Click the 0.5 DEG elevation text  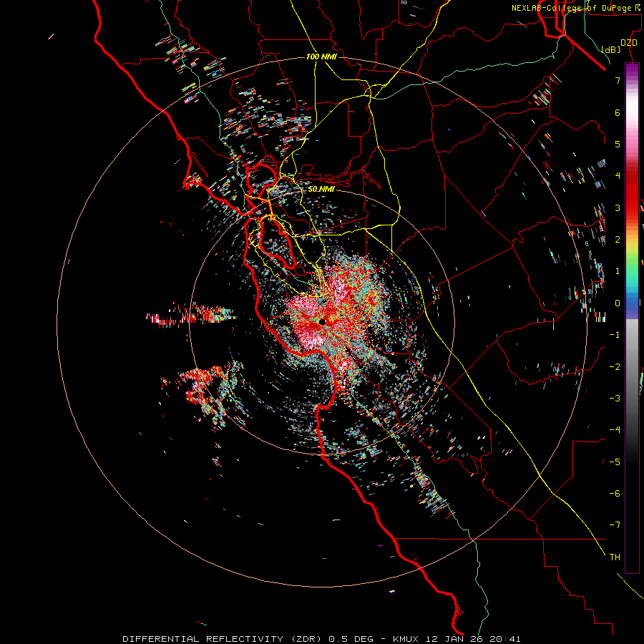[x=351, y=639]
